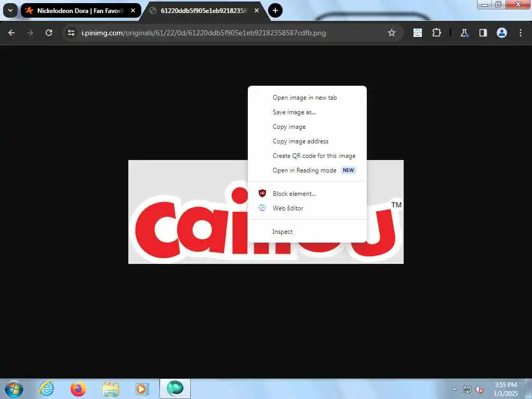Go forward with the forward arrow
532x399 pixels.
coord(30,33)
